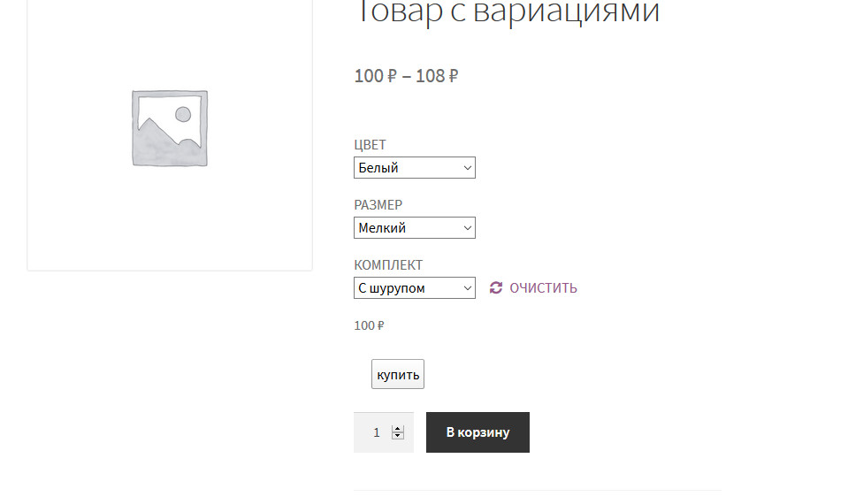Open the ЦВЕТ dropdown showing Белый
Viewport: 848px width, 504px height.
(x=414, y=167)
